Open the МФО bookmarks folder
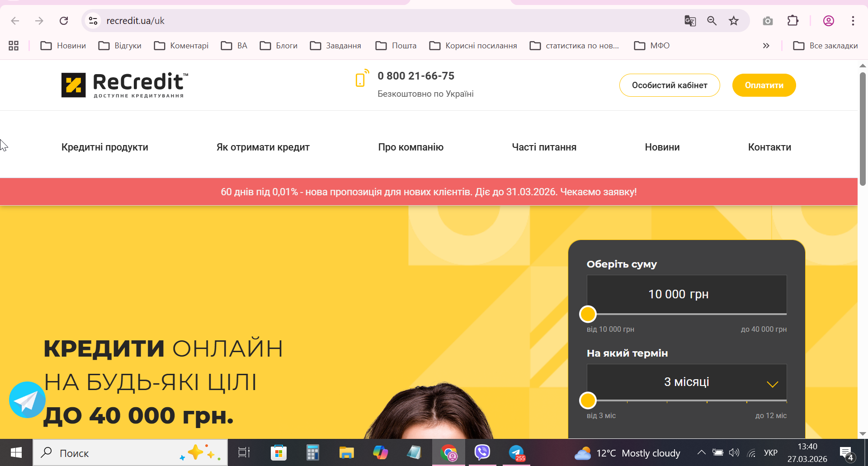 (x=652, y=46)
